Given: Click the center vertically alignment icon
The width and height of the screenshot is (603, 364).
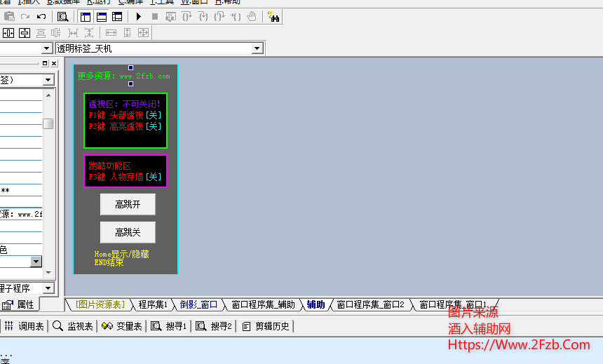Looking at the screenshot, I should 25,32.
